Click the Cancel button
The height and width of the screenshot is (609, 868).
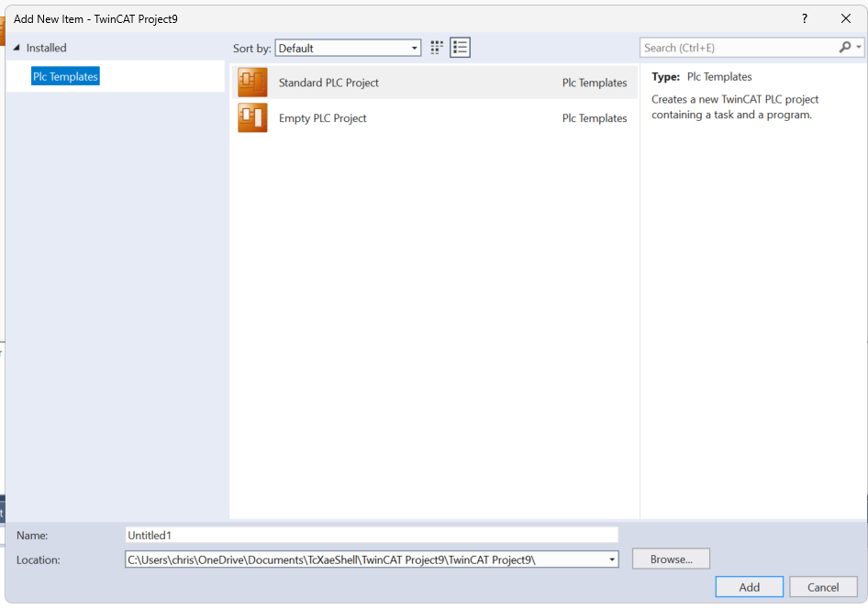tap(823, 587)
